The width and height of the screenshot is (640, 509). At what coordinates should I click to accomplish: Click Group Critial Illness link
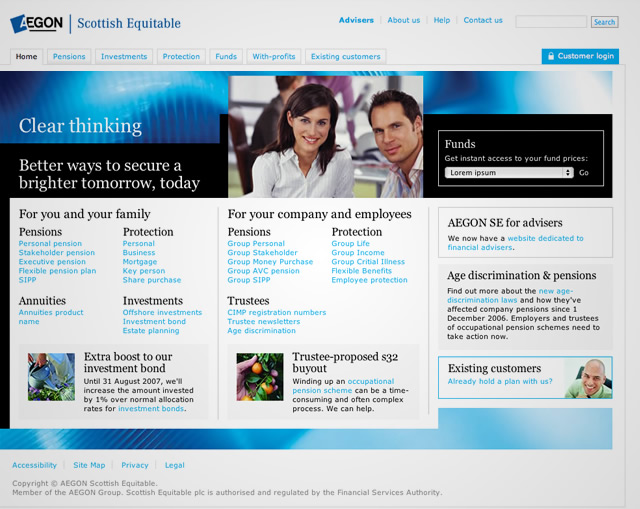368,262
